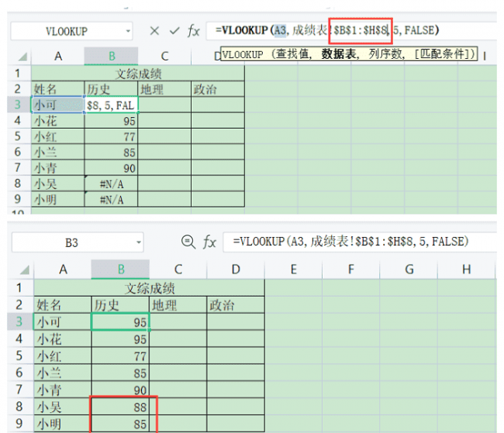Viewport: 504px width, 433px height.
Task: Select column G header in lower sheet
Action: [x=409, y=270]
